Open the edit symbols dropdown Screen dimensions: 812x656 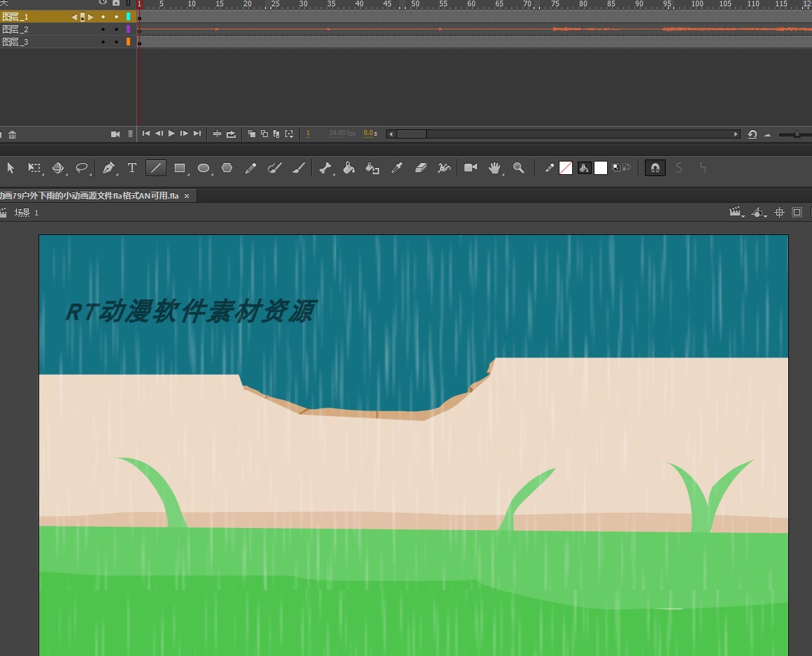click(x=759, y=213)
